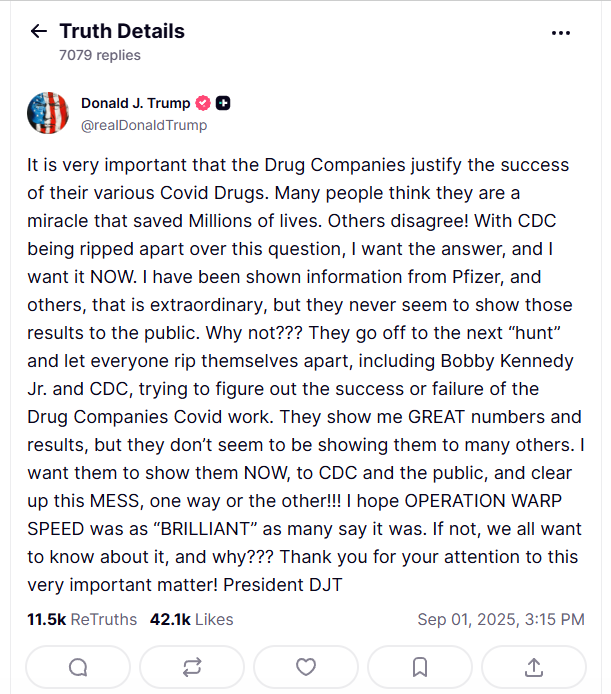Click the 7079 replies count
The width and height of the screenshot is (611, 694).
(99, 55)
